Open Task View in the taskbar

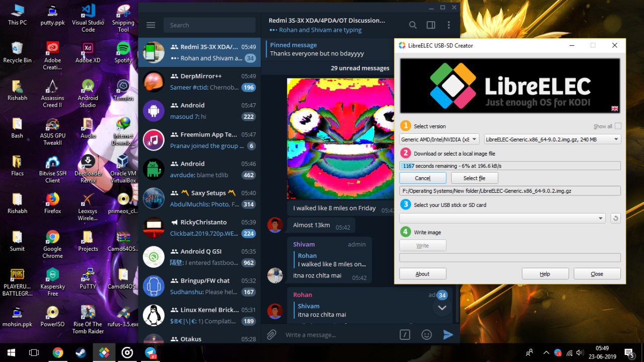34,352
